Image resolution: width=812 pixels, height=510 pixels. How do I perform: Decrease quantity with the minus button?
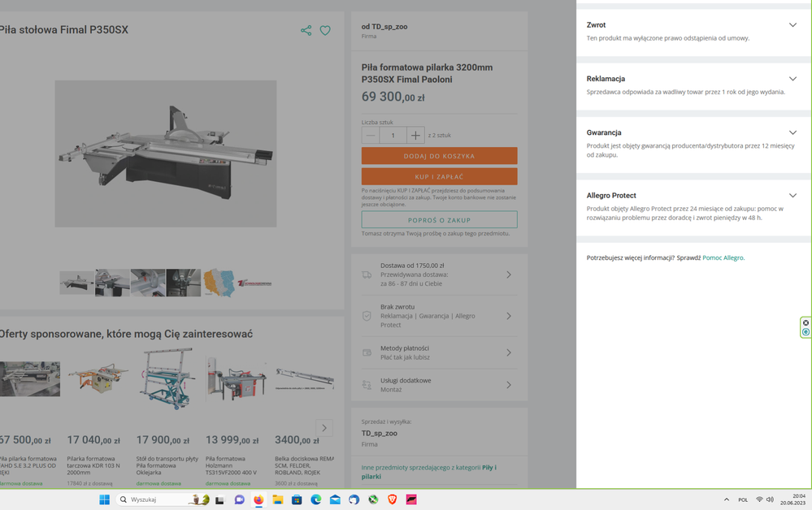click(x=371, y=136)
